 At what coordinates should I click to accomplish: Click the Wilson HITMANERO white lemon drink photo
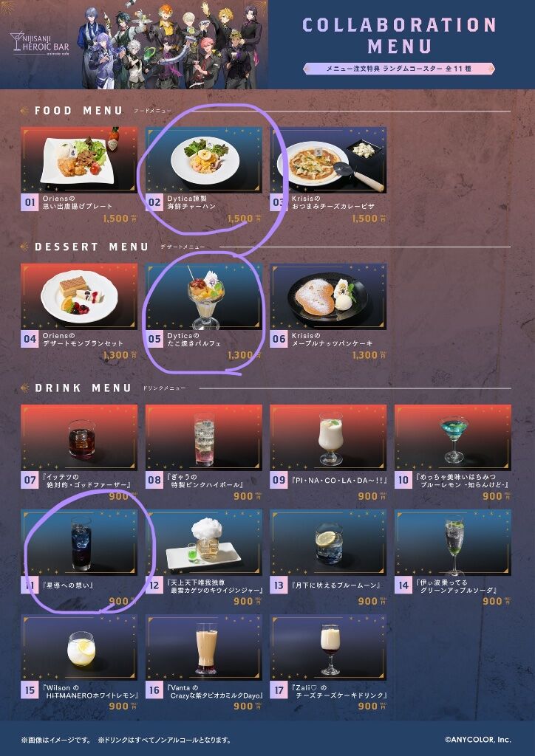79,647
